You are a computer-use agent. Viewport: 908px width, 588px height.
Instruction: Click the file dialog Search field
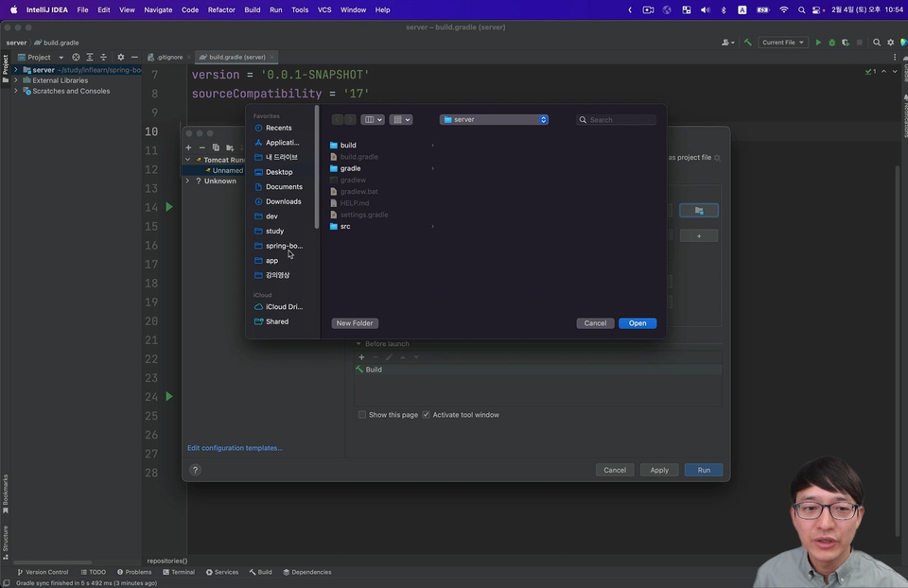coord(616,120)
